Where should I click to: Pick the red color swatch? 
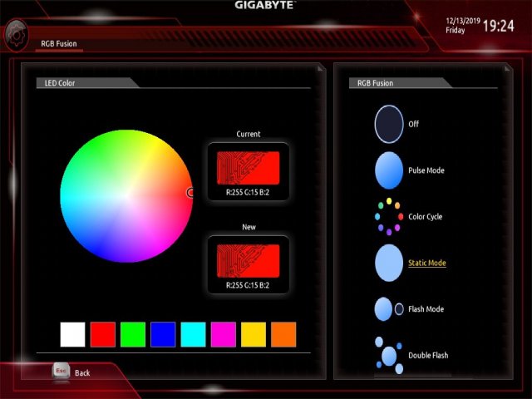tap(103, 334)
